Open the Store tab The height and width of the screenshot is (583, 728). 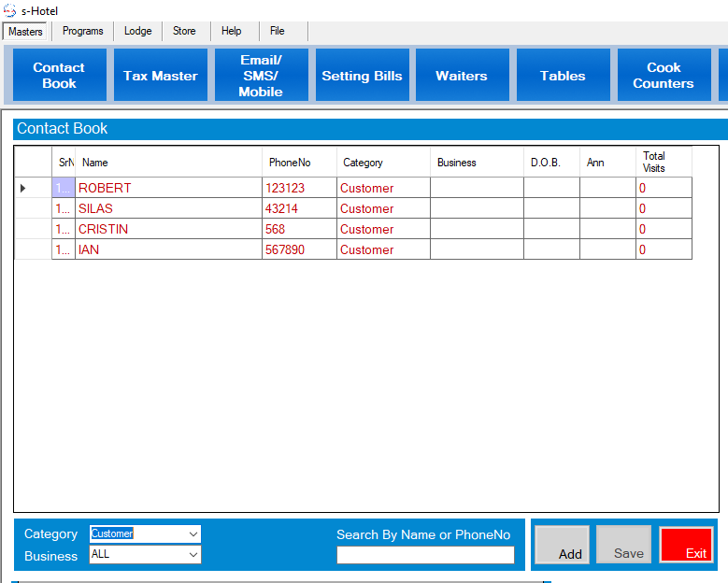[185, 31]
